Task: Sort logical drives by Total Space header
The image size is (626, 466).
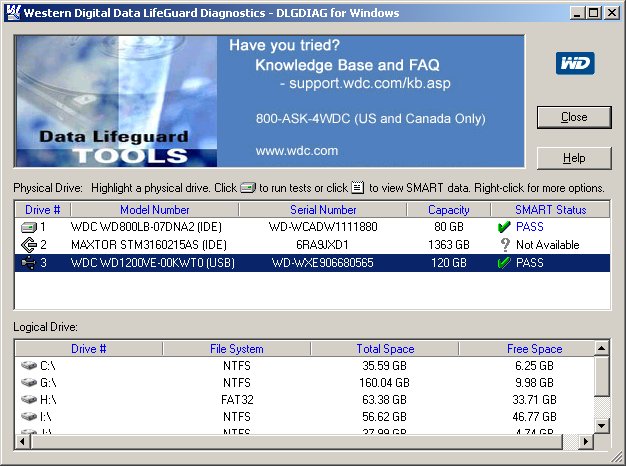Action: [x=385, y=349]
